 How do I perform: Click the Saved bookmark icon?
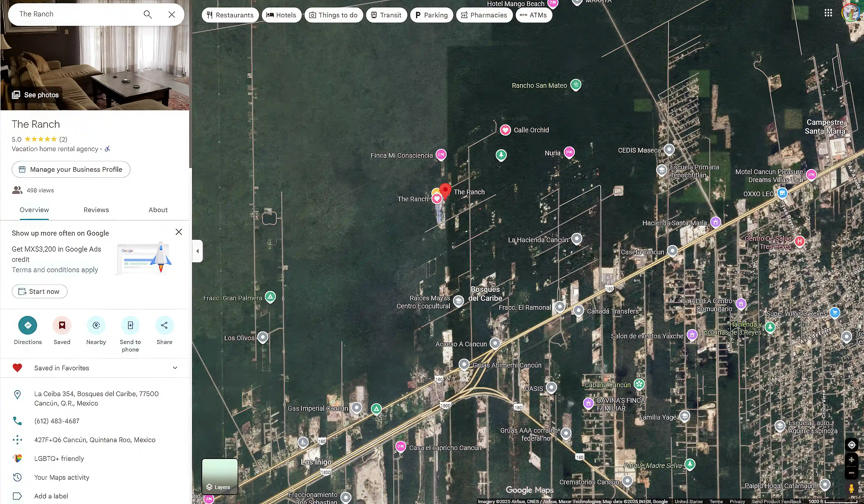(x=62, y=325)
